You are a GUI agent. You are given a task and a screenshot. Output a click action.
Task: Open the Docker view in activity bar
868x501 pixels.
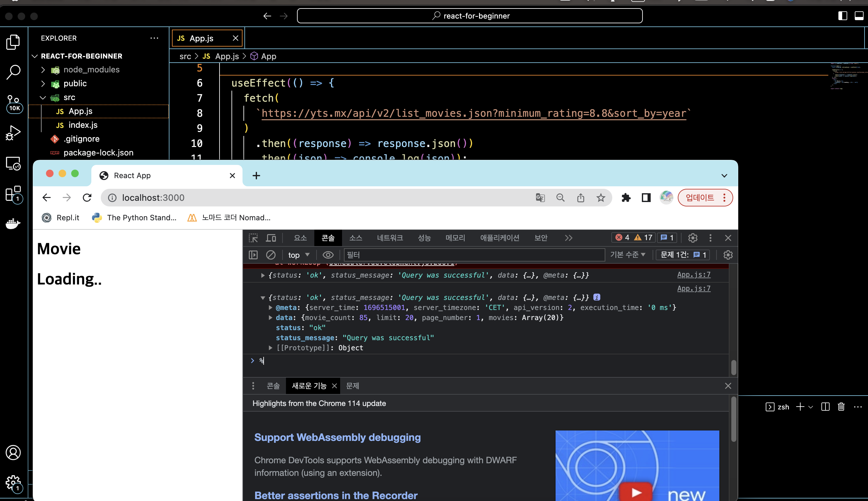(x=13, y=224)
